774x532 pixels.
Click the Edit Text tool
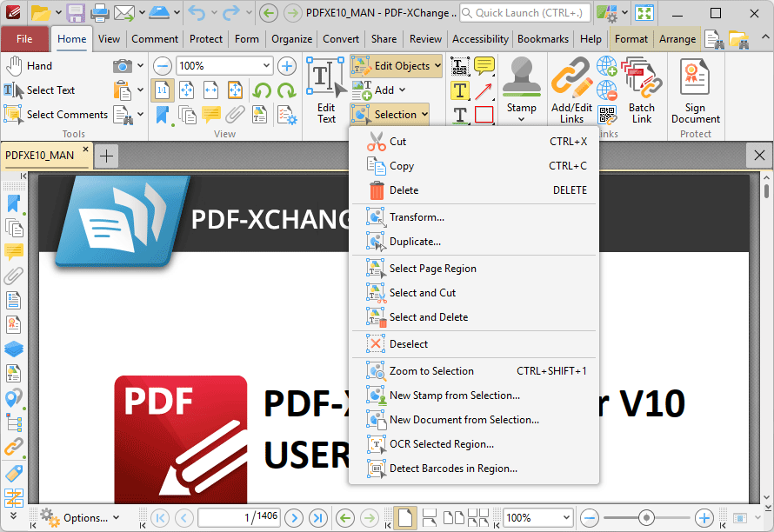326,90
